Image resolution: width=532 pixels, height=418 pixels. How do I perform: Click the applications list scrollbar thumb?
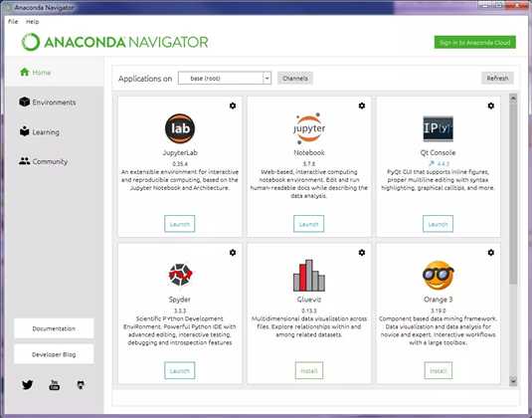click(513, 193)
